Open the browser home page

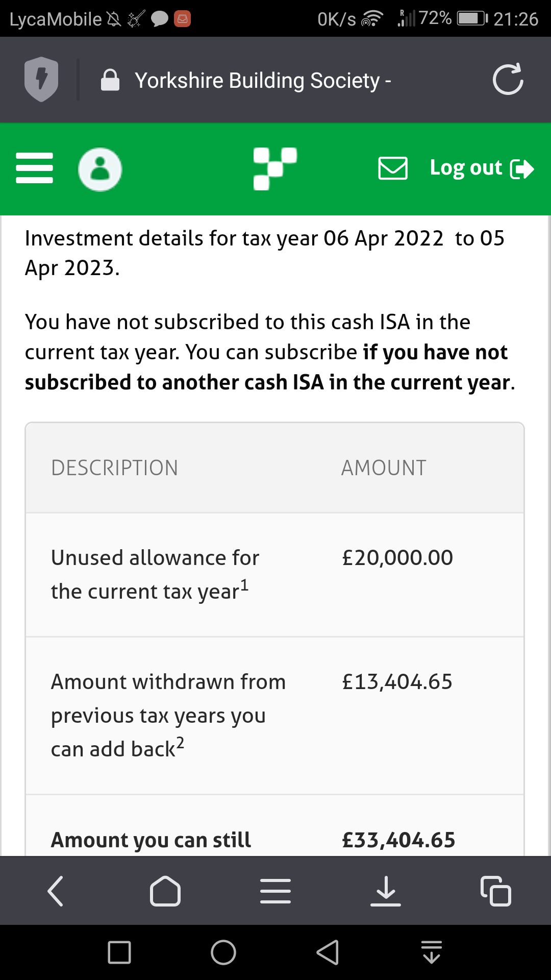coord(165,891)
